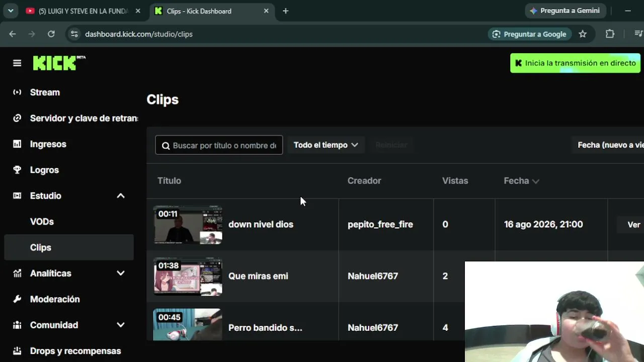Open the Fecha (nuevo a viejo) sort dropdown
Viewport: 644px width, 362px height.
[608, 145]
